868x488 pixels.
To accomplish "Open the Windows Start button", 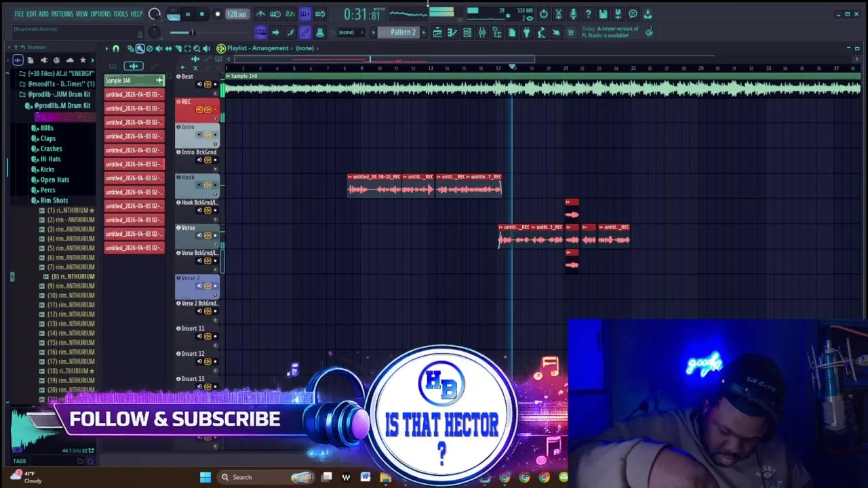I will (205, 477).
